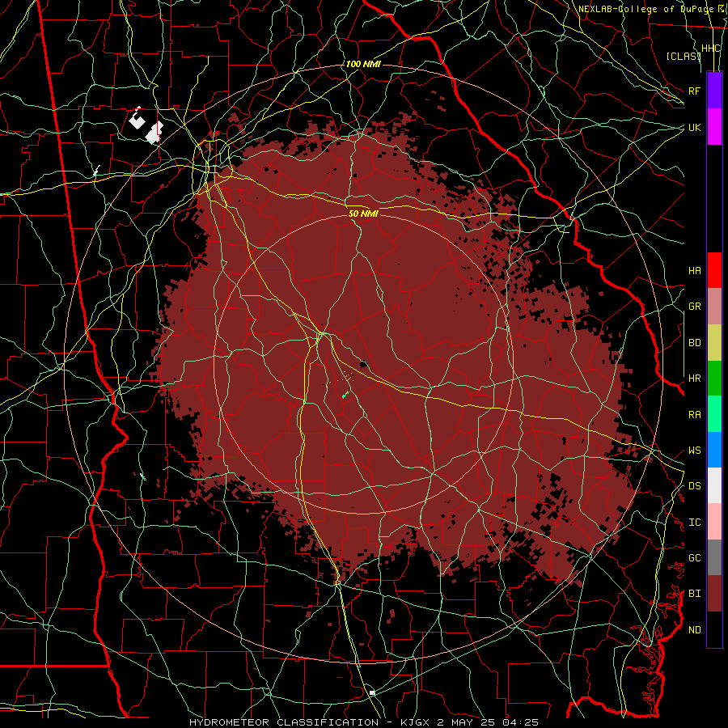The height and width of the screenshot is (728, 728).
Task: Click the magenta UK legend color swatch
Action: pyautogui.click(x=714, y=127)
